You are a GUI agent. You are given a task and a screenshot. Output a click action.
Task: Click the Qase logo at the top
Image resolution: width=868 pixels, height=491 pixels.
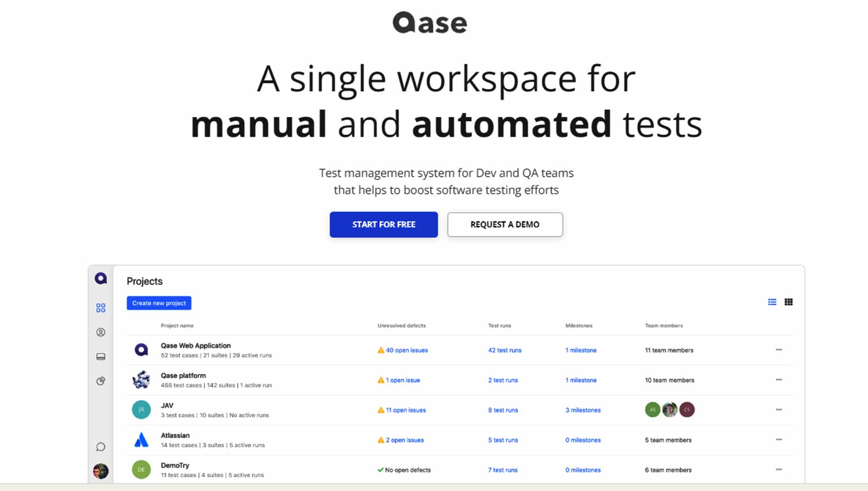[x=429, y=23]
